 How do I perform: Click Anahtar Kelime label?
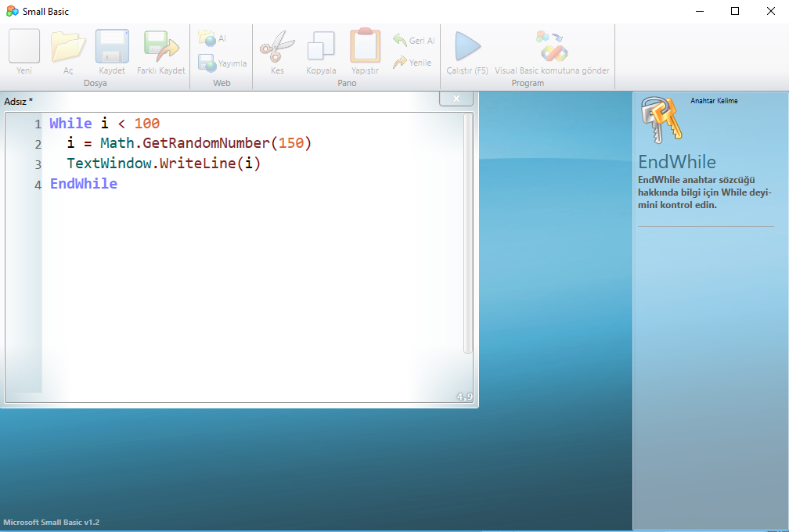tap(714, 101)
